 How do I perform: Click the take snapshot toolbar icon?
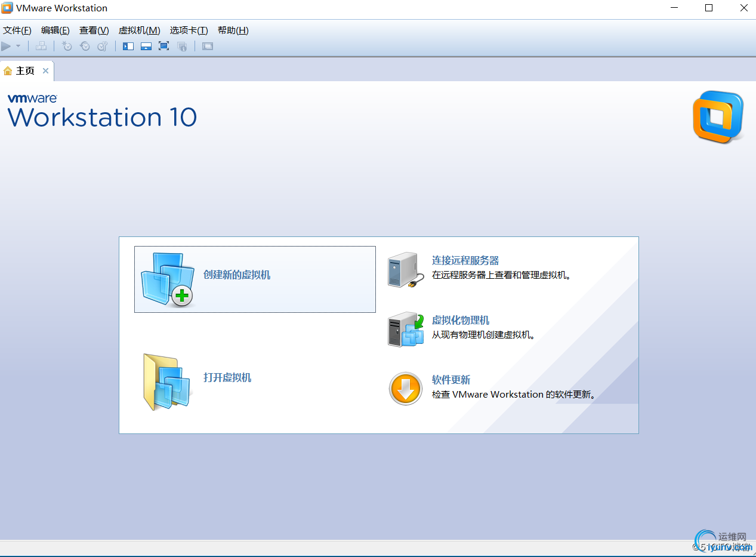[x=67, y=46]
